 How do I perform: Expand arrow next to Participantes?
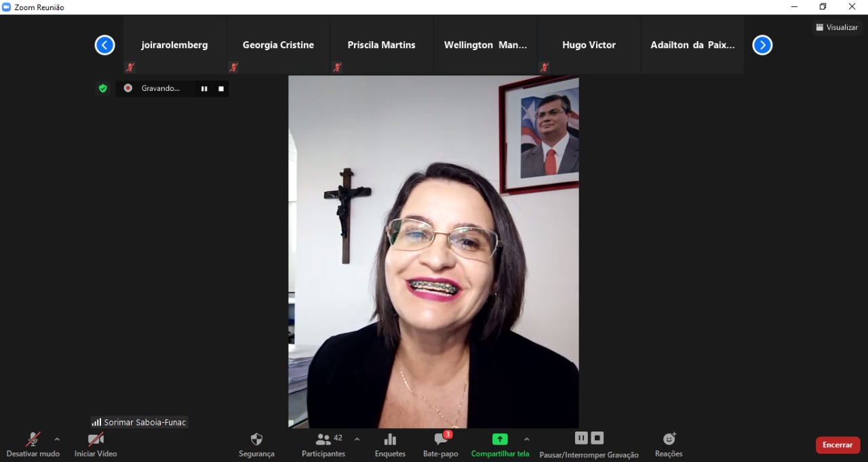(357, 439)
